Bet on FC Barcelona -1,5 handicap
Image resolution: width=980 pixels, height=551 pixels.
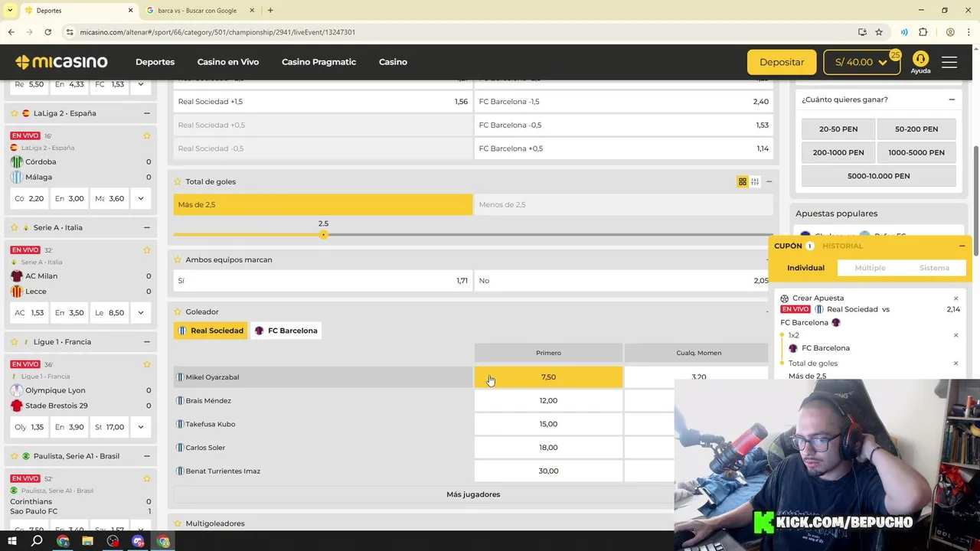click(624, 102)
